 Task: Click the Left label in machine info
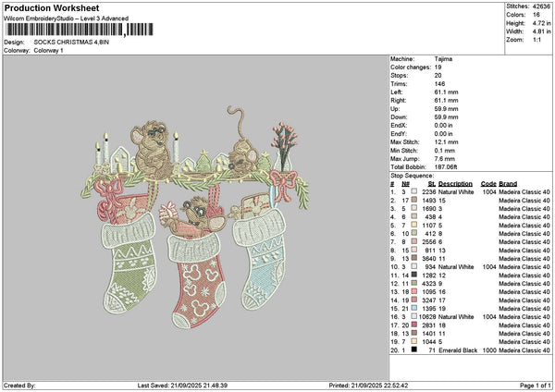[x=397, y=92]
